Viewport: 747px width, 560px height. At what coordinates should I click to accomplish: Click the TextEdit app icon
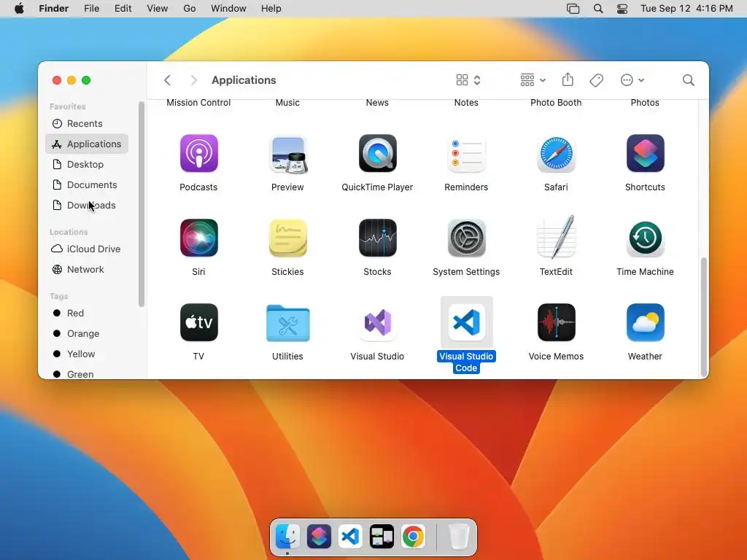pyautogui.click(x=556, y=237)
